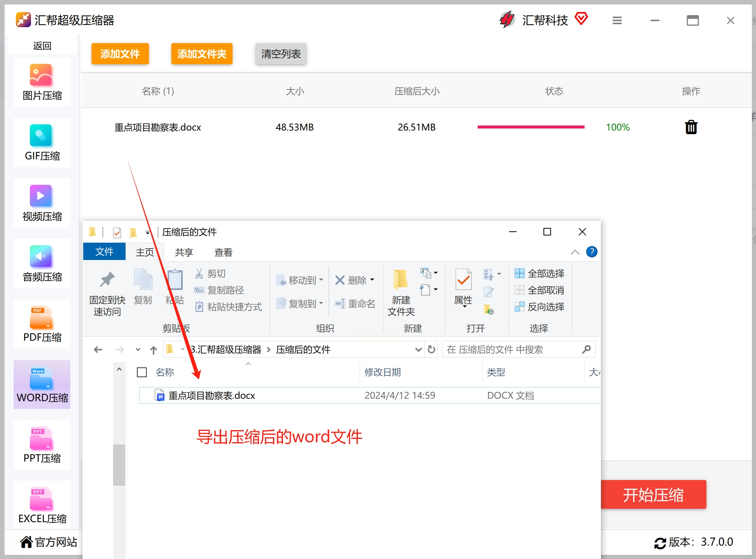Collapse the Explorer ribbon with the chevron
The image size is (756, 559).
[x=575, y=252]
